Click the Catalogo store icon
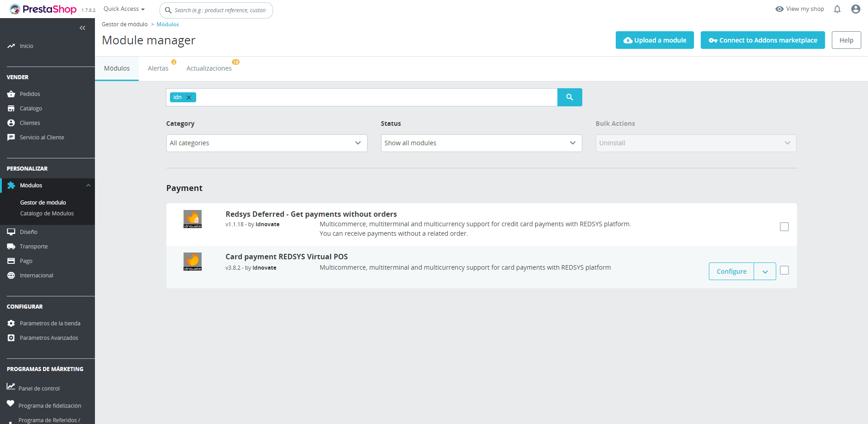The width and height of the screenshot is (868, 424). pos(11,109)
